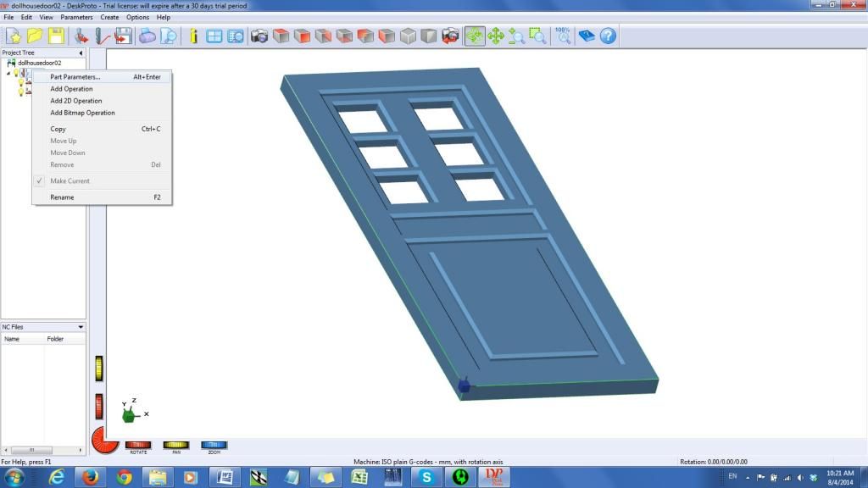Collapse the Project Tree panel arrow

click(81, 53)
